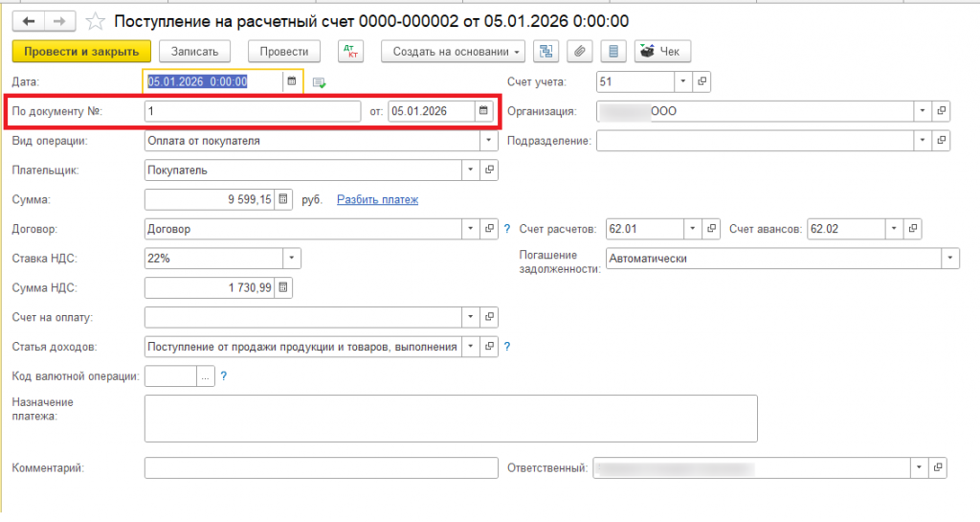Screen dimensions: 980x522
Task: Expand the Ставка НДС dropdown
Action: [291, 259]
